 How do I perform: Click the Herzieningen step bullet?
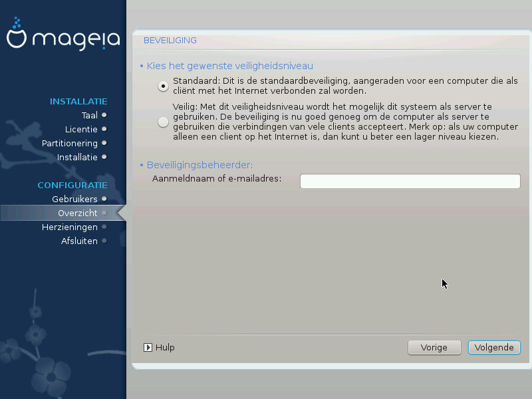tap(104, 227)
